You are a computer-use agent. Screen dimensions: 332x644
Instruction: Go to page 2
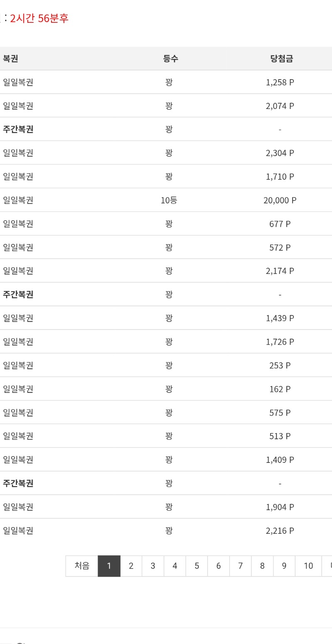[x=131, y=566]
